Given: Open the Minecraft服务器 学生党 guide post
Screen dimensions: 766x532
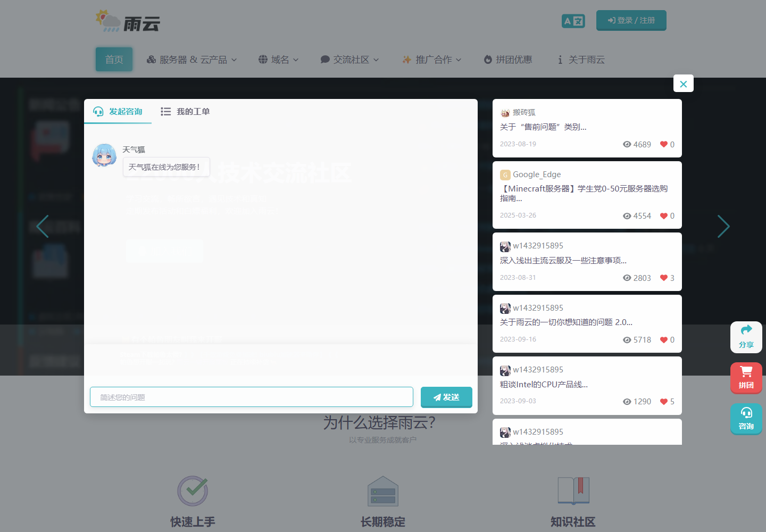Looking at the screenshot, I should [x=584, y=193].
